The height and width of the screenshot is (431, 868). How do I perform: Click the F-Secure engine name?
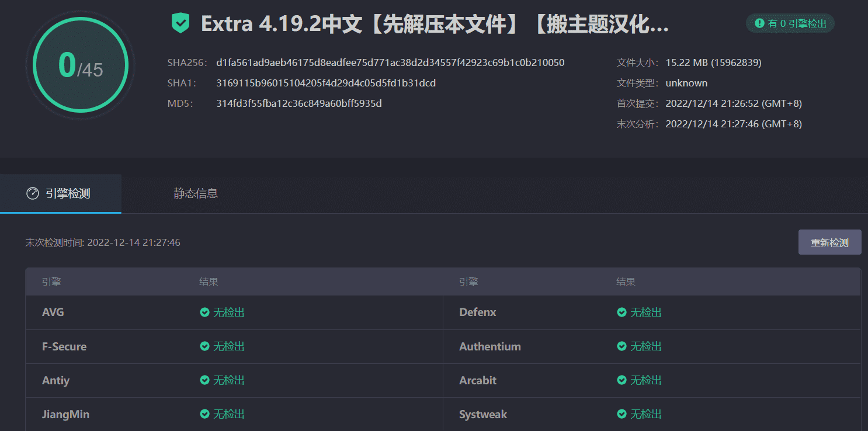(64, 346)
